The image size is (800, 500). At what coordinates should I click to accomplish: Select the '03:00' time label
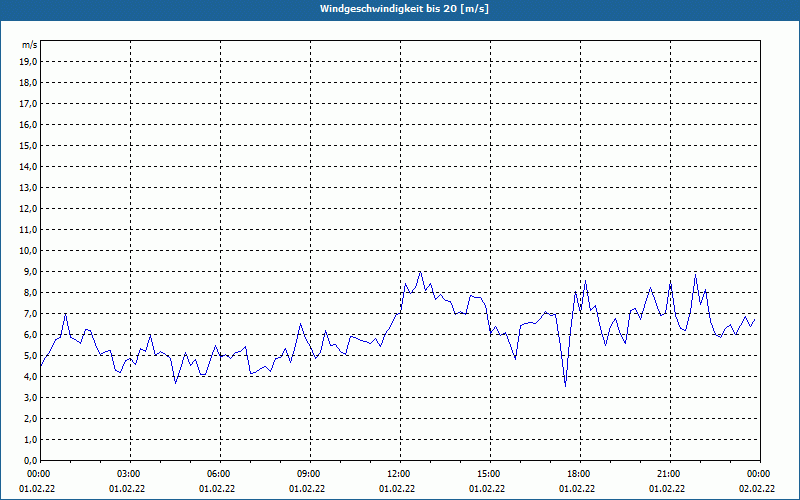(x=131, y=474)
